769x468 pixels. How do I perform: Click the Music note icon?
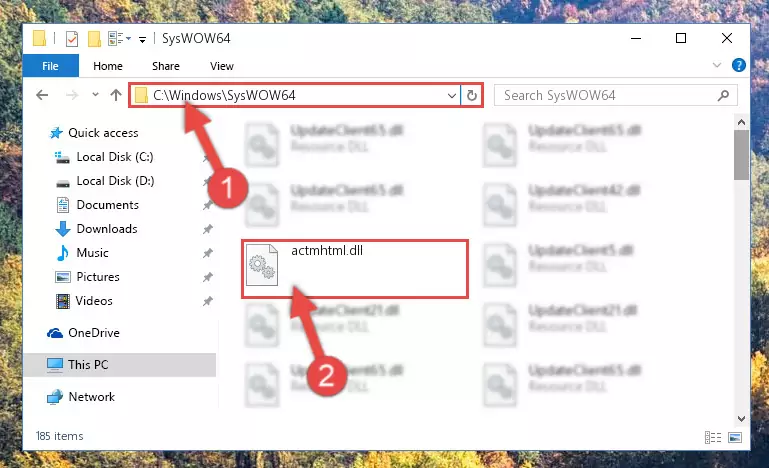pos(63,253)
